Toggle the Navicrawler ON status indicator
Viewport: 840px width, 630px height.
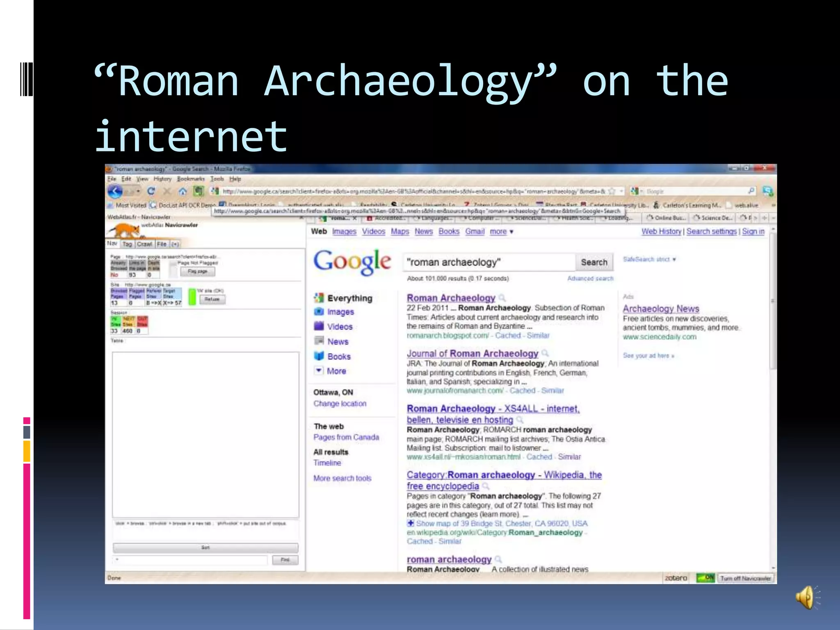coord(706,578)
